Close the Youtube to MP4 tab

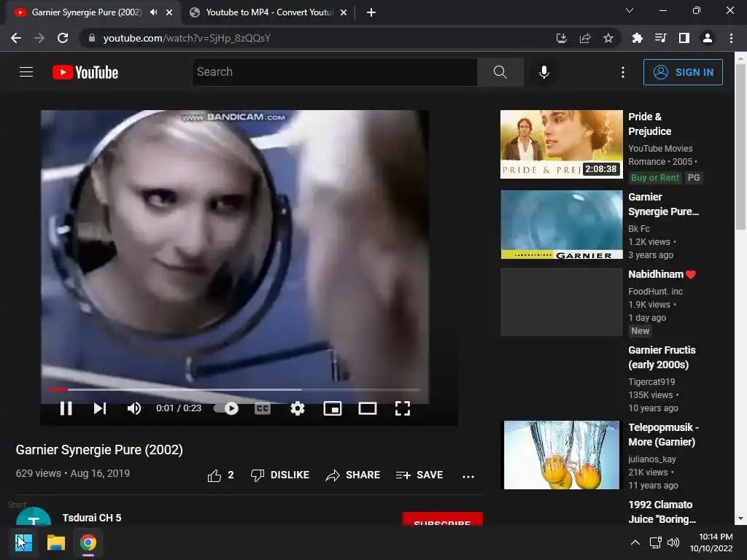(344, 13)
